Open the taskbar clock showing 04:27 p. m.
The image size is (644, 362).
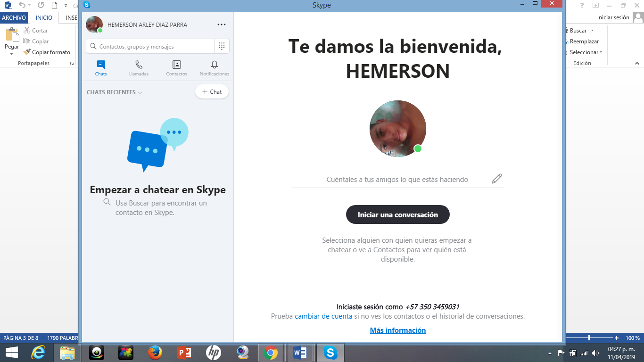click(x=620, y=353)
